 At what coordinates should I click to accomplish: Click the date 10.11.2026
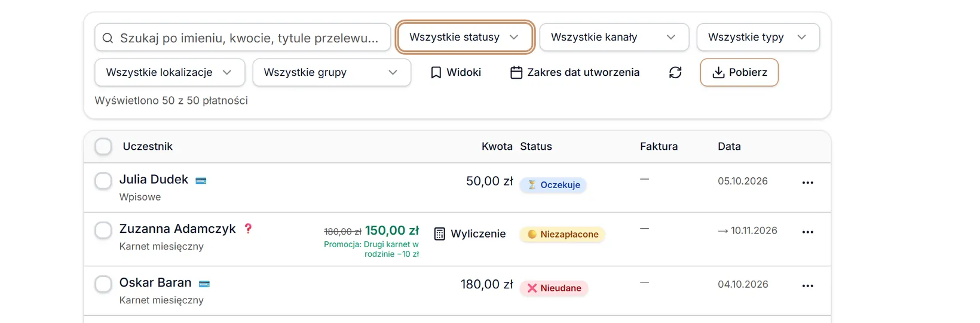[x=754, y=230]
